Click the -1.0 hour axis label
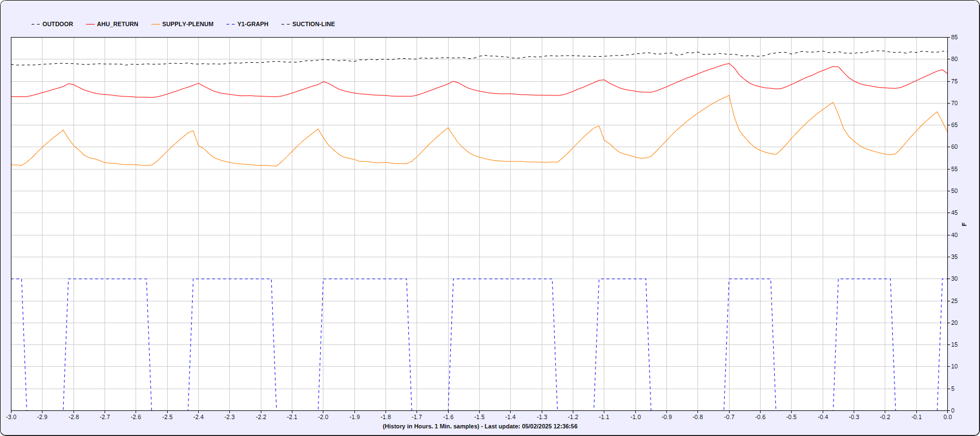Image resolution: width=980 pixels, height=436 pixels. pyautogui.click(x=635, y=417)
